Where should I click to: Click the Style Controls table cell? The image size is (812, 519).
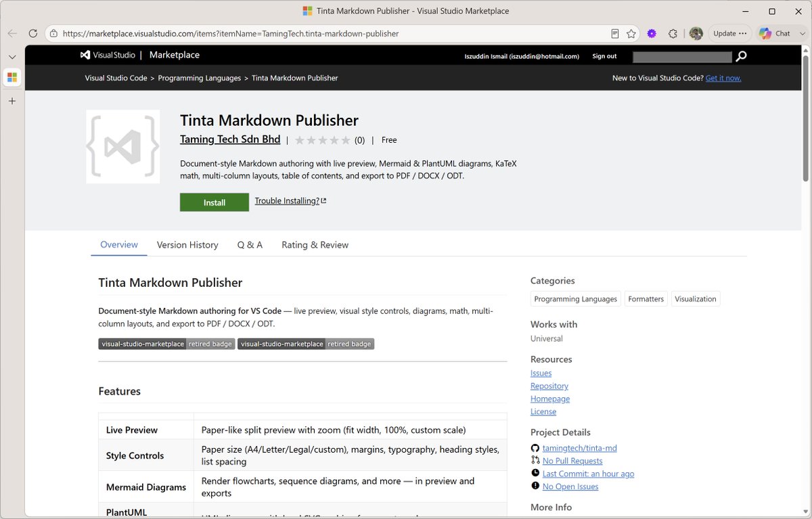(x=146, y=455)
